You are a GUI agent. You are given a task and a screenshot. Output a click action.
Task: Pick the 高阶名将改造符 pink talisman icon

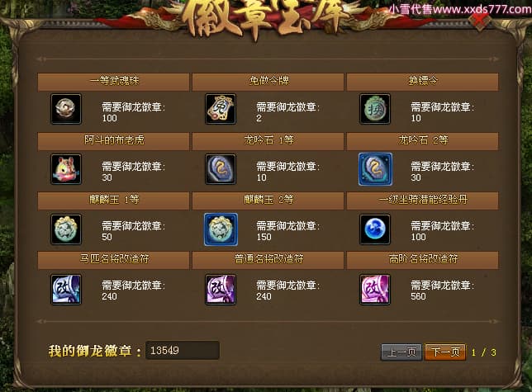point(375,290)
